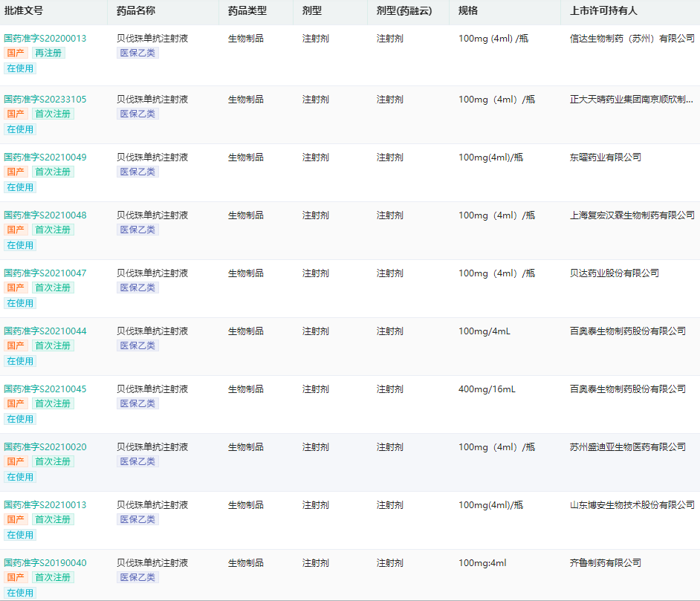Click the 在使用 tag under S20190040
700x601 pixels.
point(20,593)
